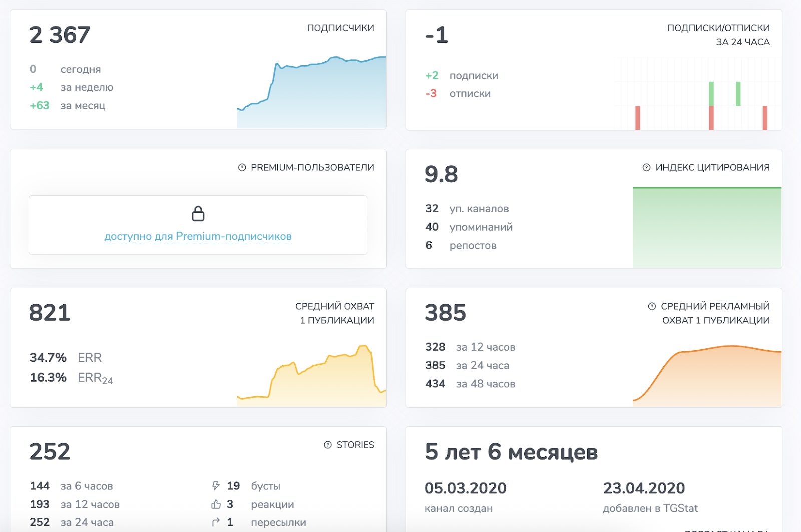Click date 23.04.2020 added to TGStat
The width and height of the screenshot is (801, 532).
click(x=644, y=488)
